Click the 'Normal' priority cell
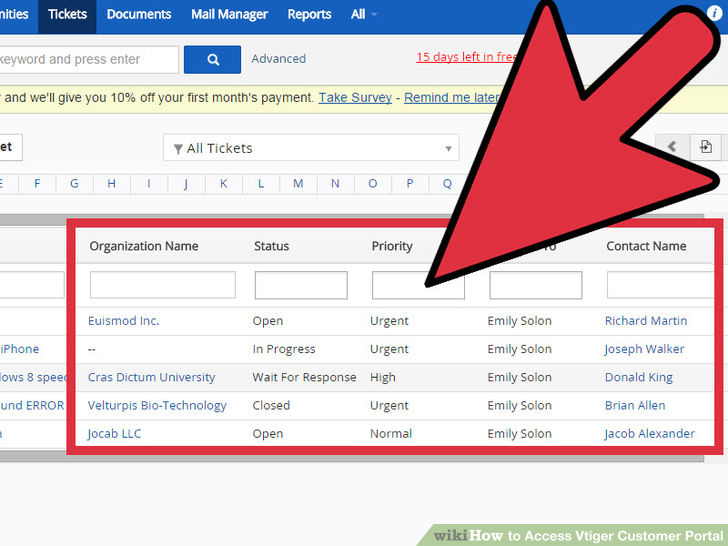728x546 pixels. point(391,434)
